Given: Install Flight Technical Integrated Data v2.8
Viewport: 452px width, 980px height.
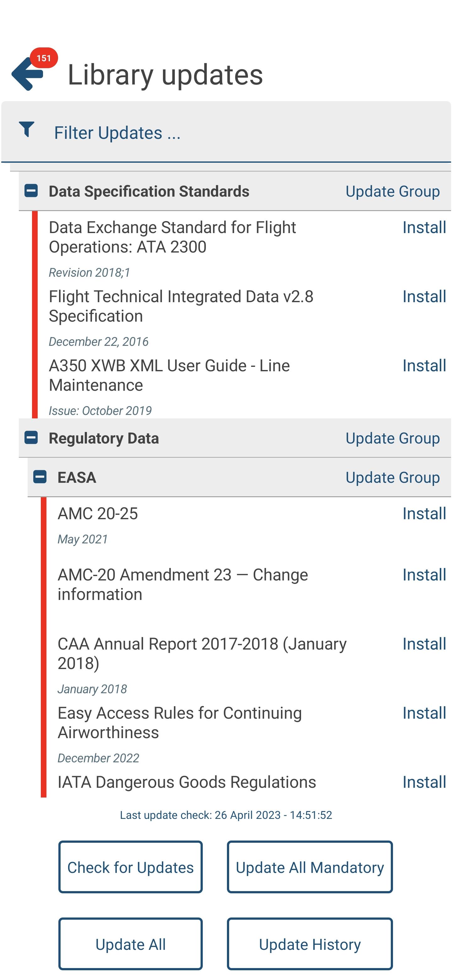Looking at the screenshot, I should click(424, 297).
